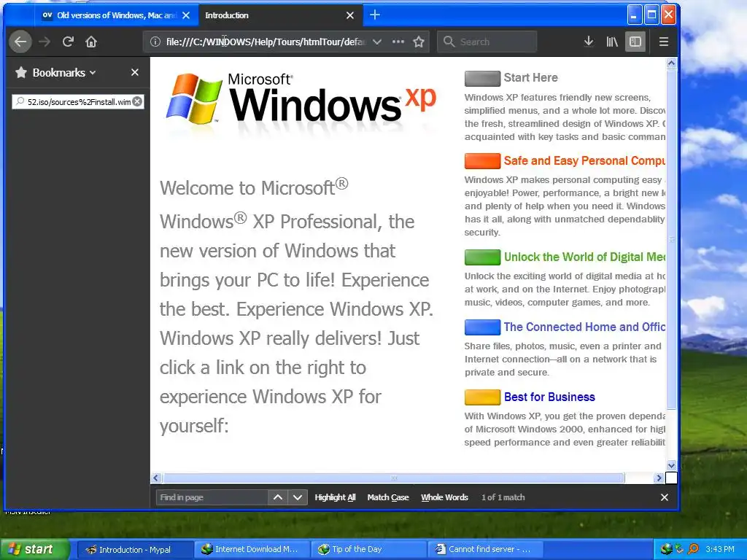Open a new tab with the plus button

click(375, 15)
